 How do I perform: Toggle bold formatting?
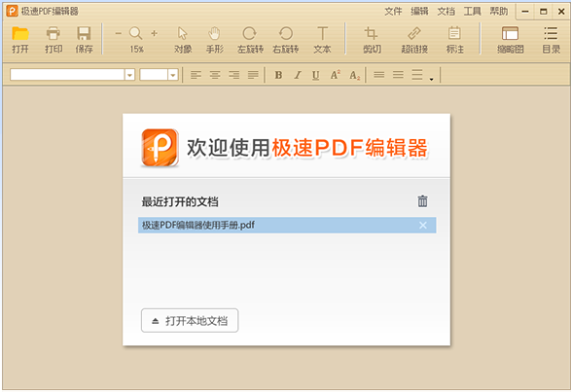pos(278,75)
